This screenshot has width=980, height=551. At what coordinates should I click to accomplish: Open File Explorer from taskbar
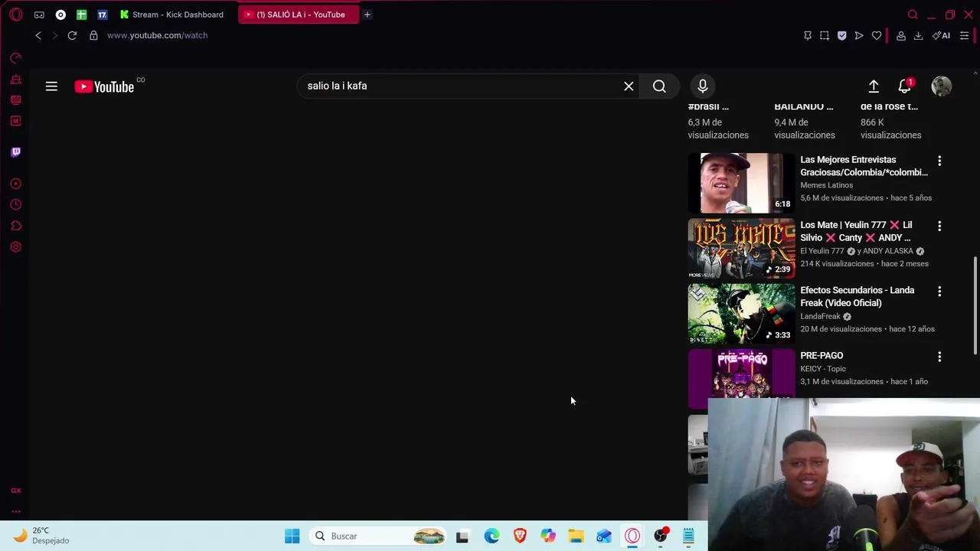pyautogui.click(x=576, y=536)
